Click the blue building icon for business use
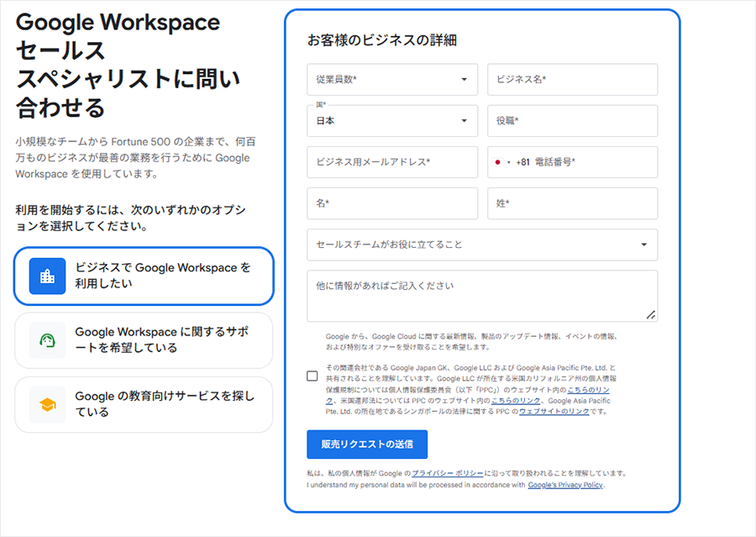 pos(47,276)
